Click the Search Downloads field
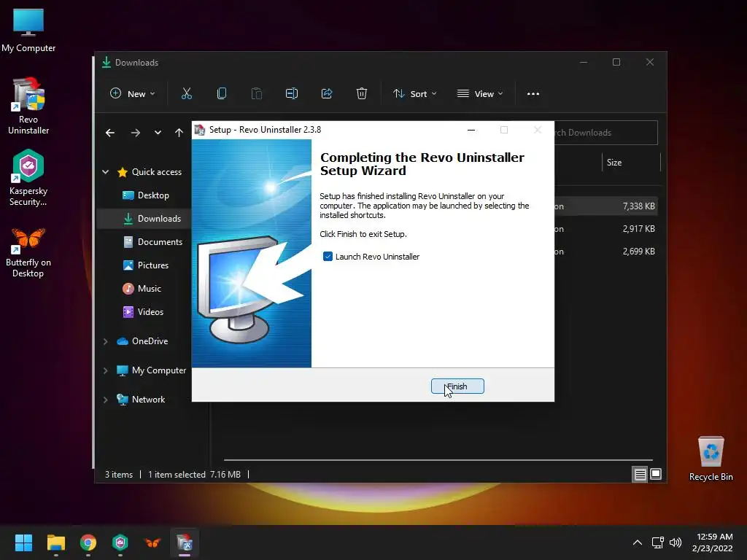Image resolution: width=747 pixels, height=560 pixels. click(x=606, y=133)
